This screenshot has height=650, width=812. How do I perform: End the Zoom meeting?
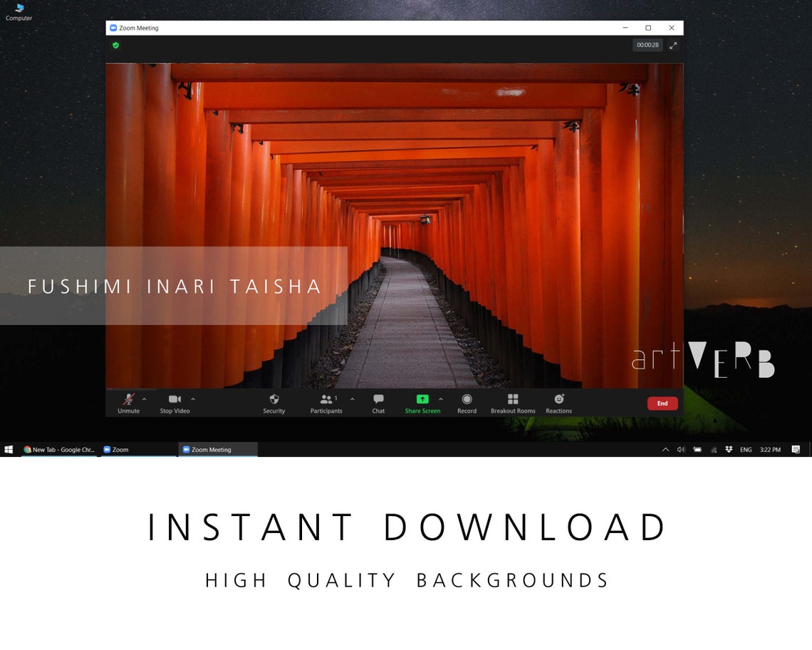point(662,403)
